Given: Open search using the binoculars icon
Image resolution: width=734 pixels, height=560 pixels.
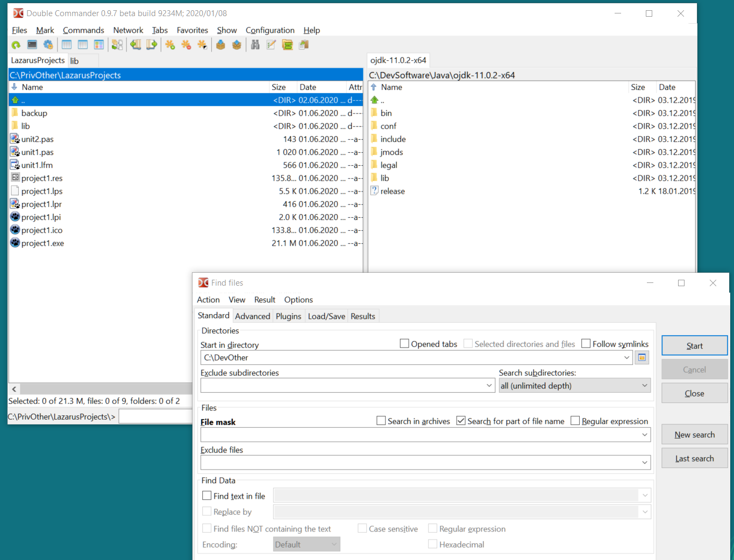Looking at the screenshot, I should pyautogui.click(x=255, y=45).
